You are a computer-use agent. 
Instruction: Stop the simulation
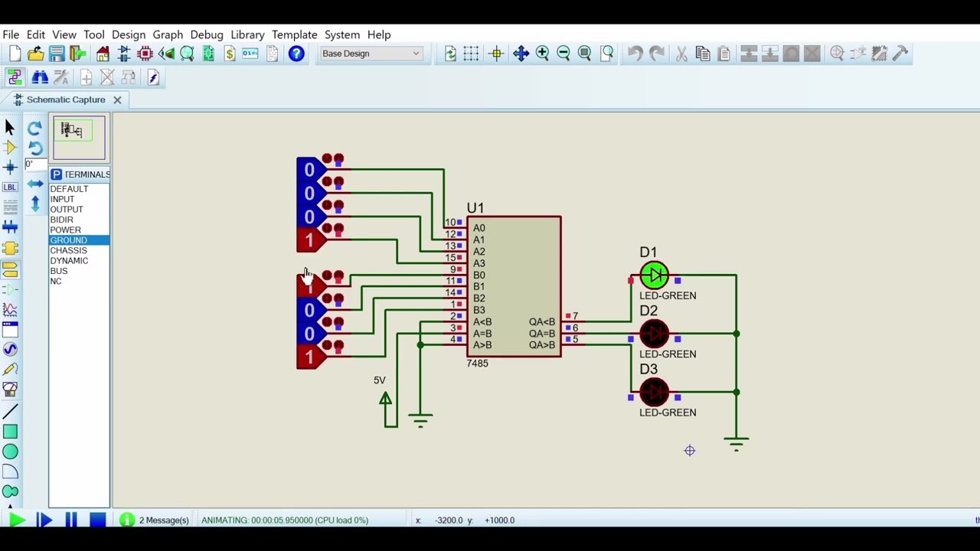(x=97, y=520)
